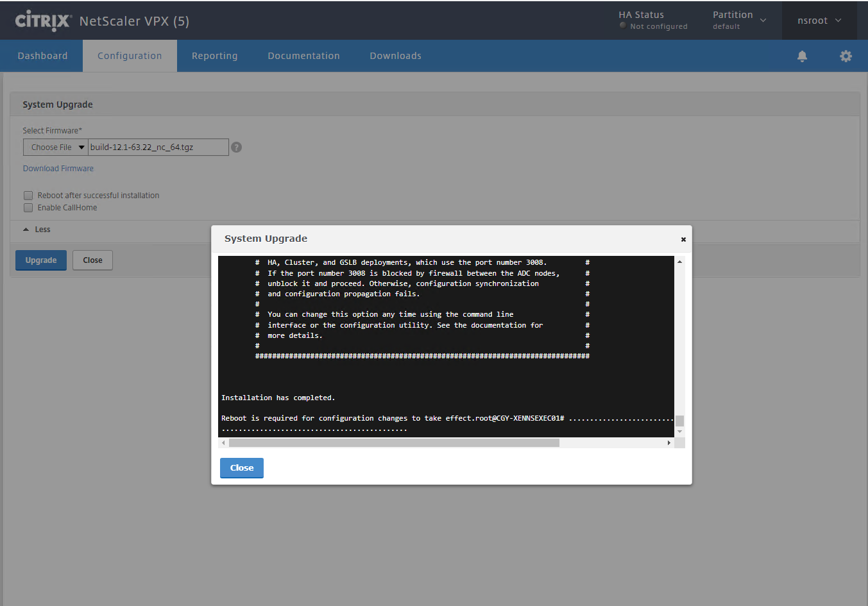Click the console scroll up arrow
Image resolution: width=868 pixels, height=606 pixels.
679,261
